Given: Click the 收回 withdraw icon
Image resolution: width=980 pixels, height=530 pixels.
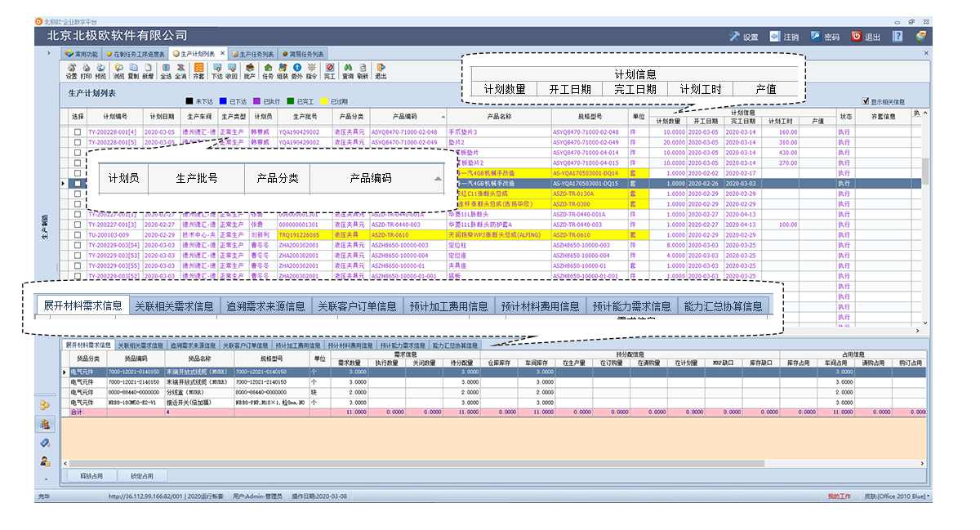Looking at the screenshot, I should click(232, 71).
